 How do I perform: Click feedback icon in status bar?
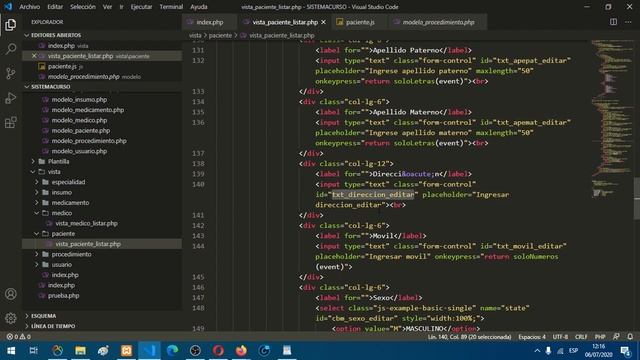[x=616, y=337]
